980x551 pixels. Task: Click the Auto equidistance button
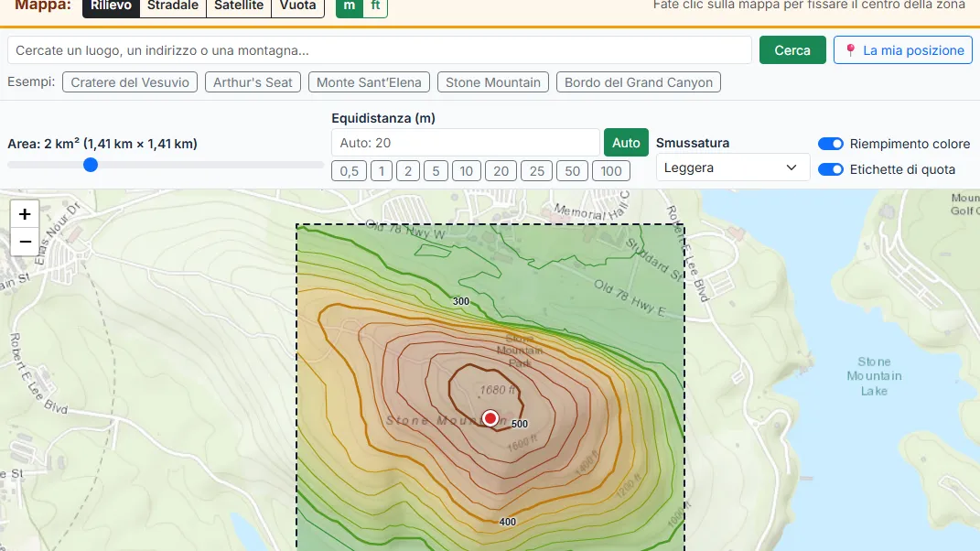coord(626,143)
